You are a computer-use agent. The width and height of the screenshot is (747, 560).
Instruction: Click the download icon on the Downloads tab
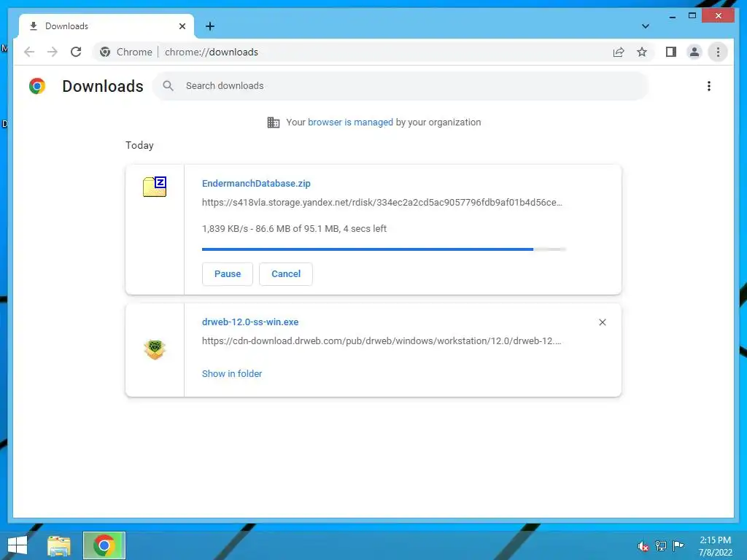pyautogui.click(x=34, y=26)
